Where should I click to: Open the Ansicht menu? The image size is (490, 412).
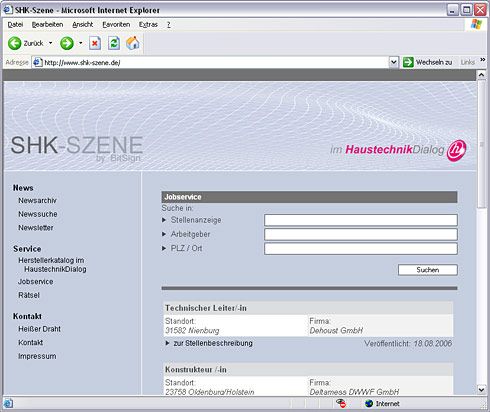[83, 24]
